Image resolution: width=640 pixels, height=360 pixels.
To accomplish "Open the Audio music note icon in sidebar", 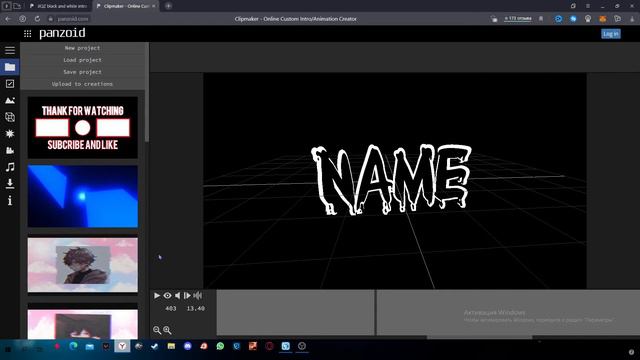I will [x=10, y=167].
